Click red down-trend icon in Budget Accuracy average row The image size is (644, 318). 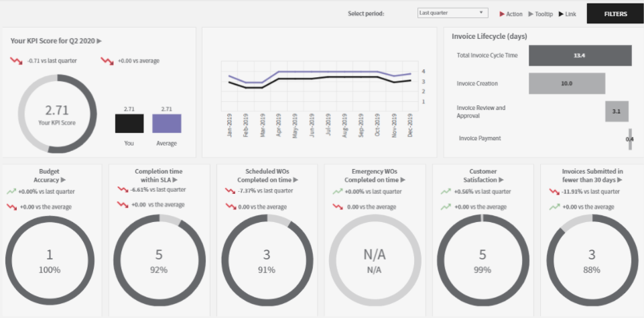(12, 207)
